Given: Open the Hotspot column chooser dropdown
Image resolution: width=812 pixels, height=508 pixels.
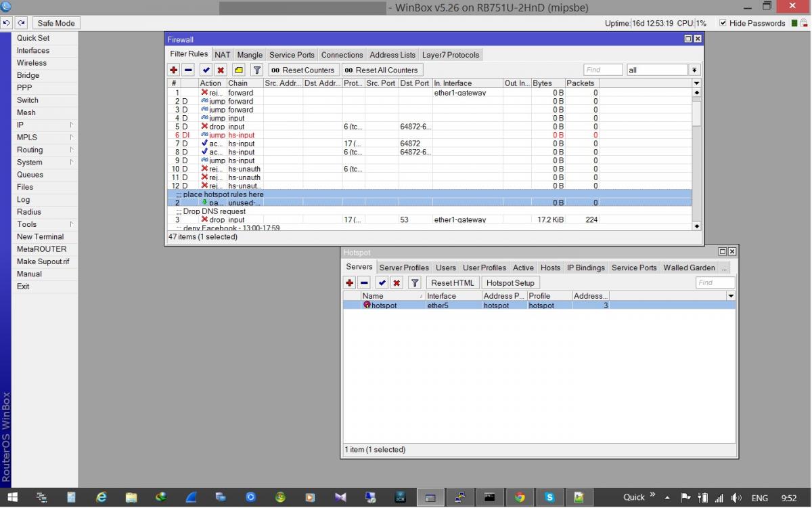Looking at the screenshot, I should click(731, 296).
